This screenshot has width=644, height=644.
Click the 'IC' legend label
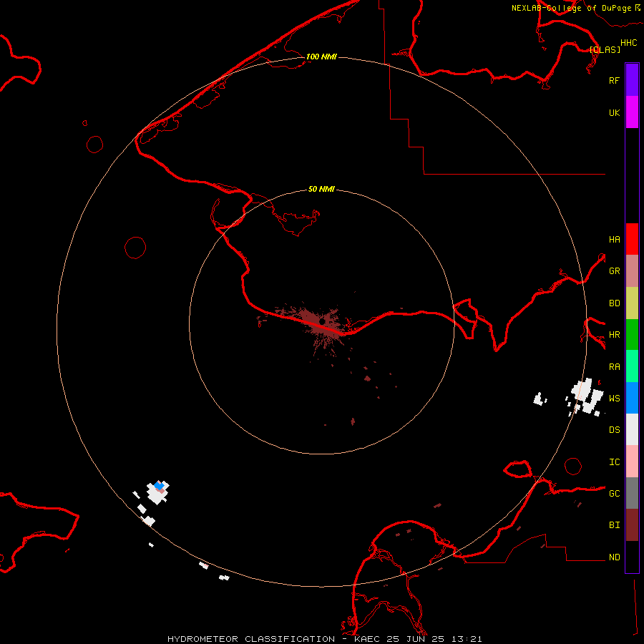coord(614,462)
